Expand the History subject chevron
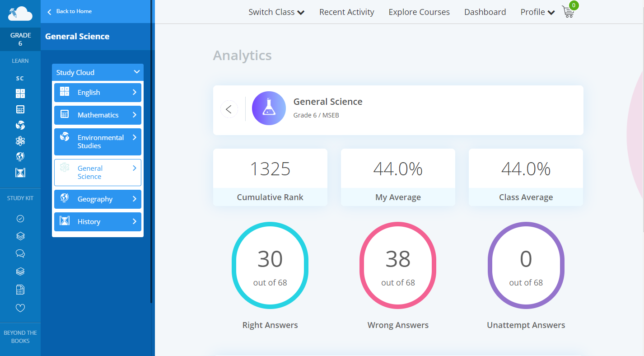Screen dimensions: 644x356 pyautogui.click(x=134, y=221)
